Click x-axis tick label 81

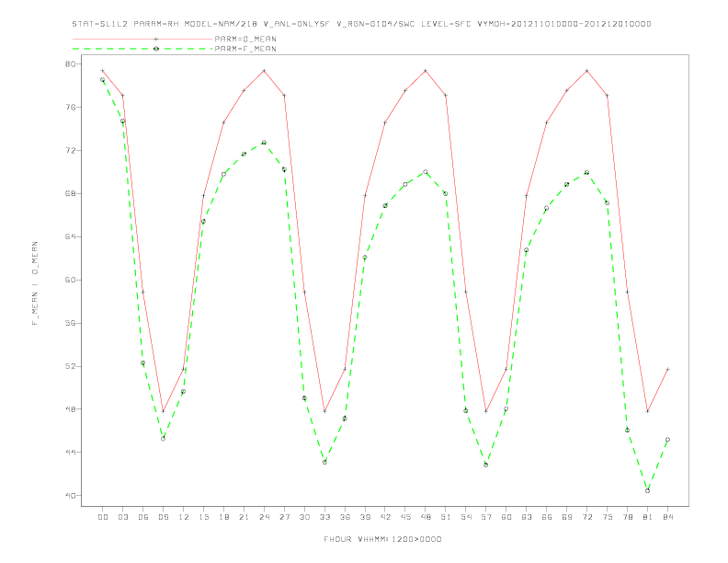click(648, 517)
